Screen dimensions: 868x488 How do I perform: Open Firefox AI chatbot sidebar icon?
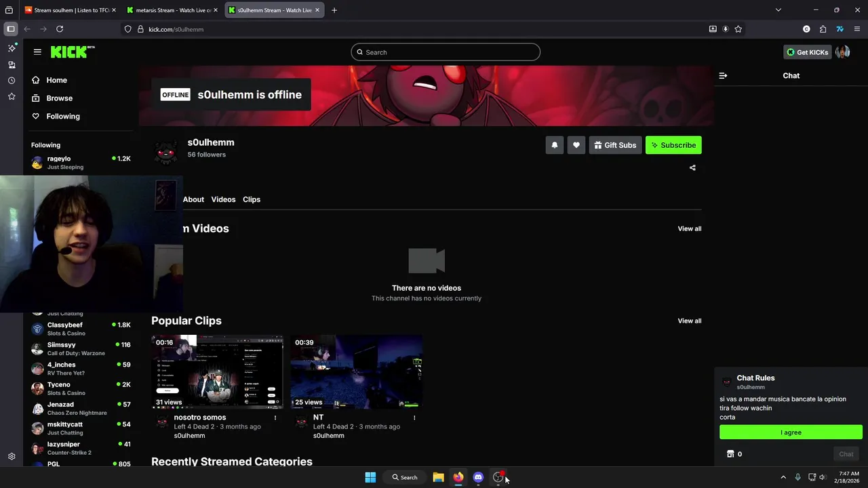coord(12,48)
